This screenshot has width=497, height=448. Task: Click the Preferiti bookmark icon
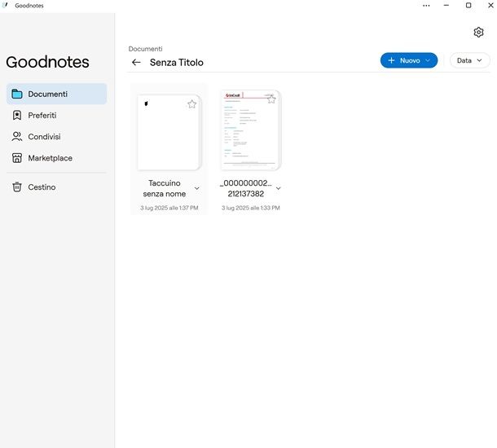[17, 116]
